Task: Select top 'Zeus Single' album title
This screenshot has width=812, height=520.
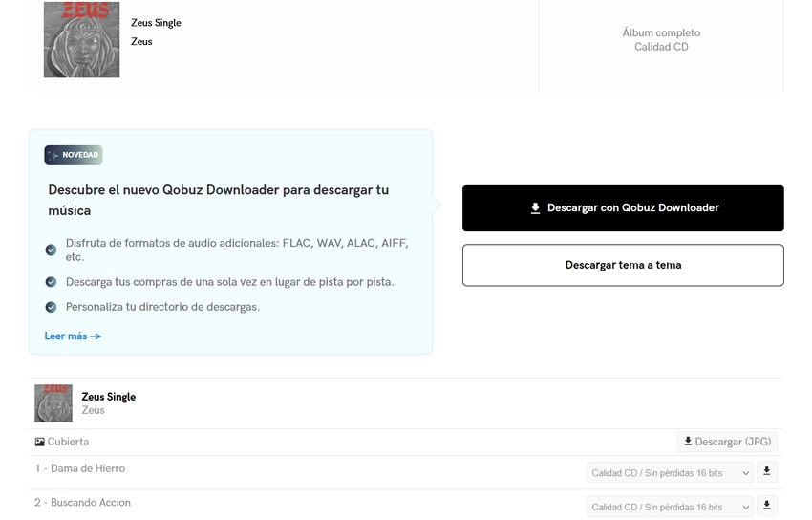Action: click(x=156, y=23)
